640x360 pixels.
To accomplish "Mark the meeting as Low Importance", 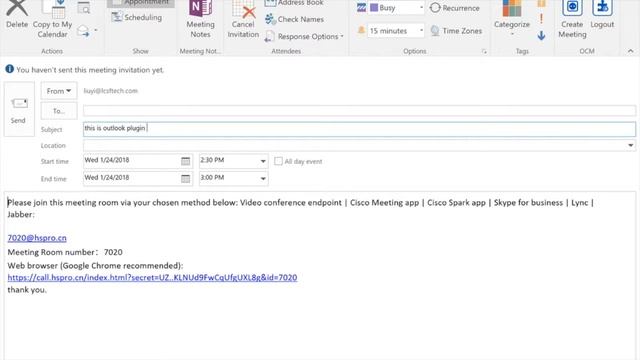I will (x=541, y=36).
